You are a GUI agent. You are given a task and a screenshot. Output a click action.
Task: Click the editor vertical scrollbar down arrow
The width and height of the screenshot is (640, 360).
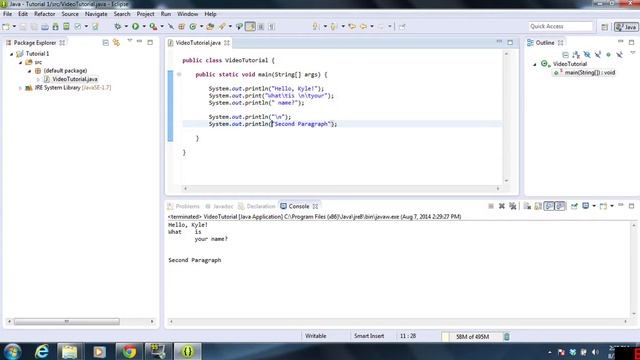coord(507,180)
